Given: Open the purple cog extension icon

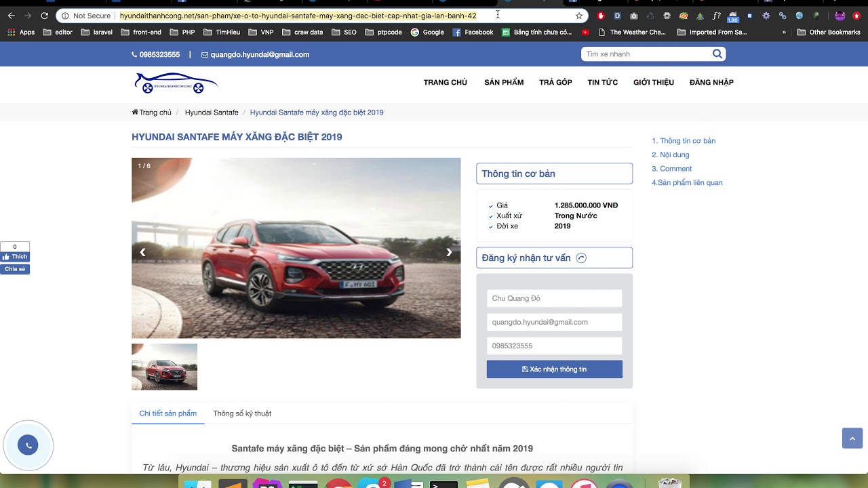Looking at the screenshot, I should point(766,16).
